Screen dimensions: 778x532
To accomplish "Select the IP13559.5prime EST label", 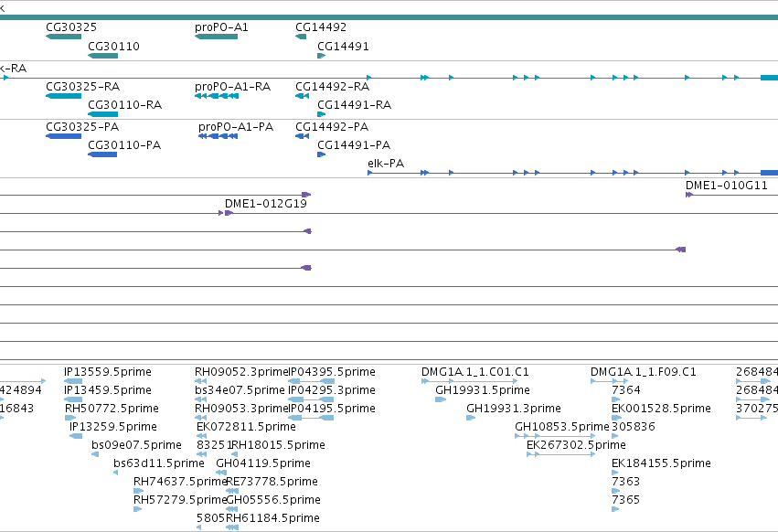I will tap(108, 372).
